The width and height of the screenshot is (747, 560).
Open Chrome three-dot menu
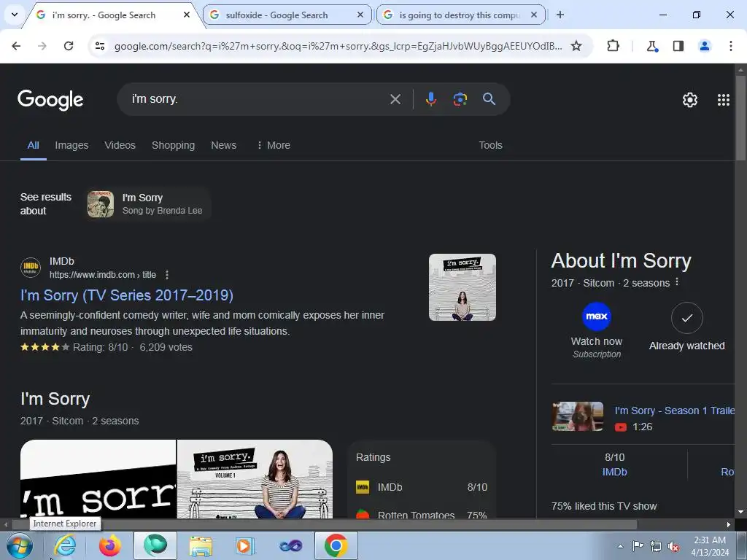coord(731,46)
